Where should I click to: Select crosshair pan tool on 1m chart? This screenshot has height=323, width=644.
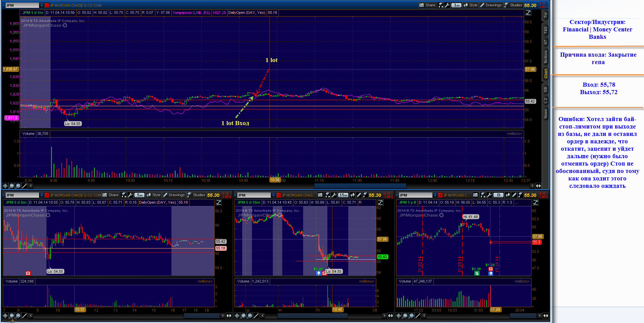5,186
